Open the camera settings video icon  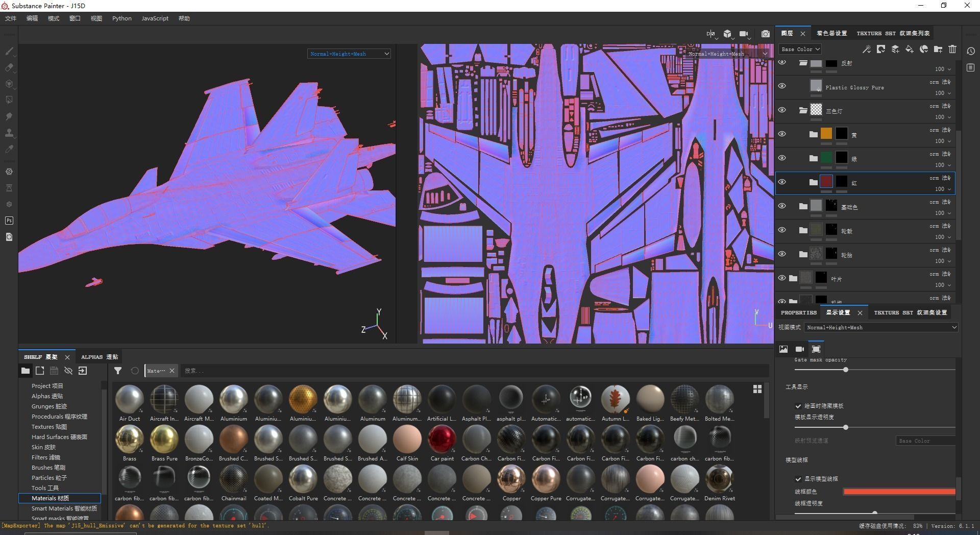click(x=744, y=34)
